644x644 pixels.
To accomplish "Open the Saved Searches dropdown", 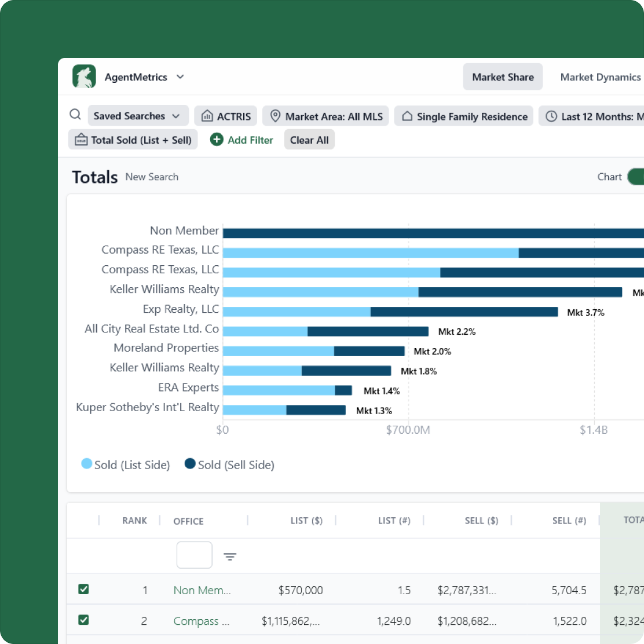I will pyautogui.click(x=138, y=116).
